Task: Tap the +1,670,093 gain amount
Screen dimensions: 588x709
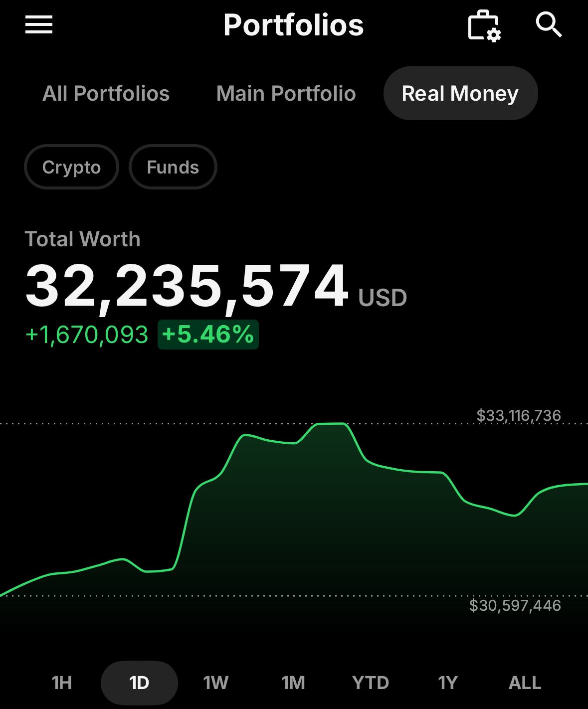Action: (87, 335)
